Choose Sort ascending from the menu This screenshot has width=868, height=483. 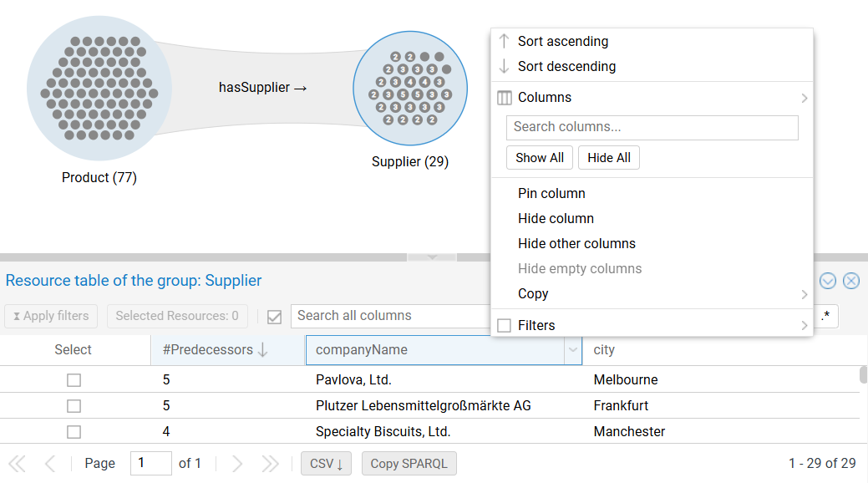(562, 42)
